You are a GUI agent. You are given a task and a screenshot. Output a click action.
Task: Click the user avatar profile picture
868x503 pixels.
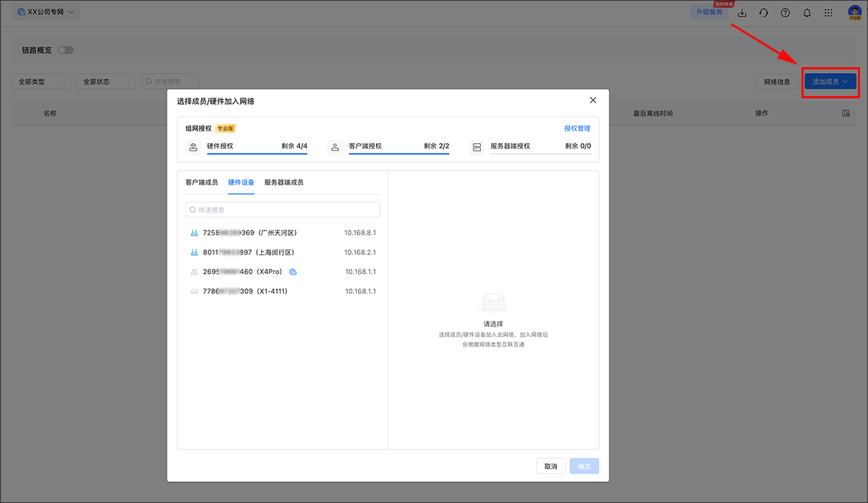pos(854,12)
